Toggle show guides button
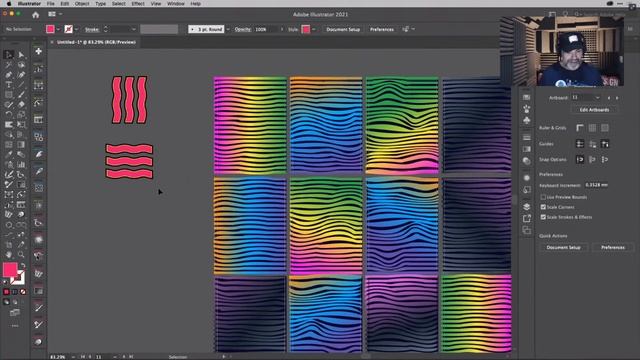 click(x=580, y=144)
